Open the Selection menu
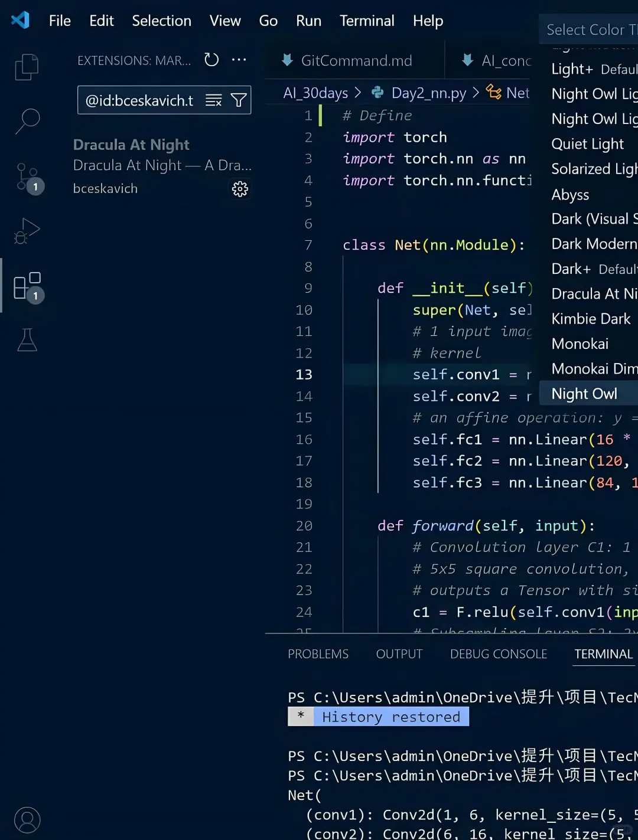The height and width of the screenshot is (840, 638). (x=162, y=21)
